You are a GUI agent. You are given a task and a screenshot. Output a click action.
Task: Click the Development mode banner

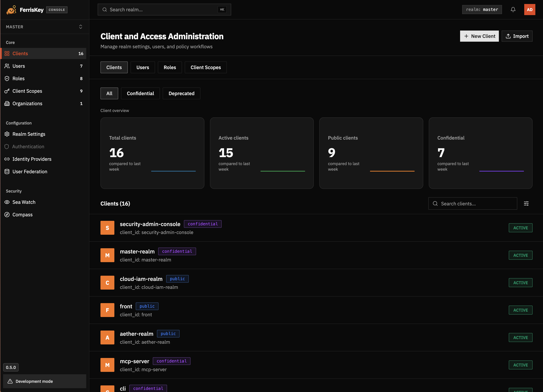(44, 381)
